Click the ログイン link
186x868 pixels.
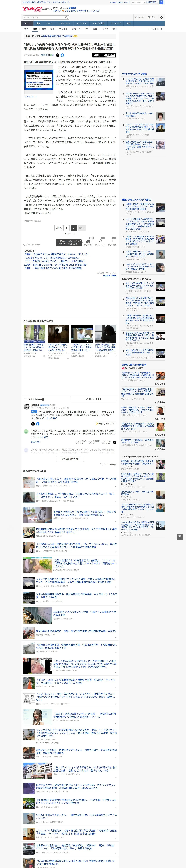point(57,11)
